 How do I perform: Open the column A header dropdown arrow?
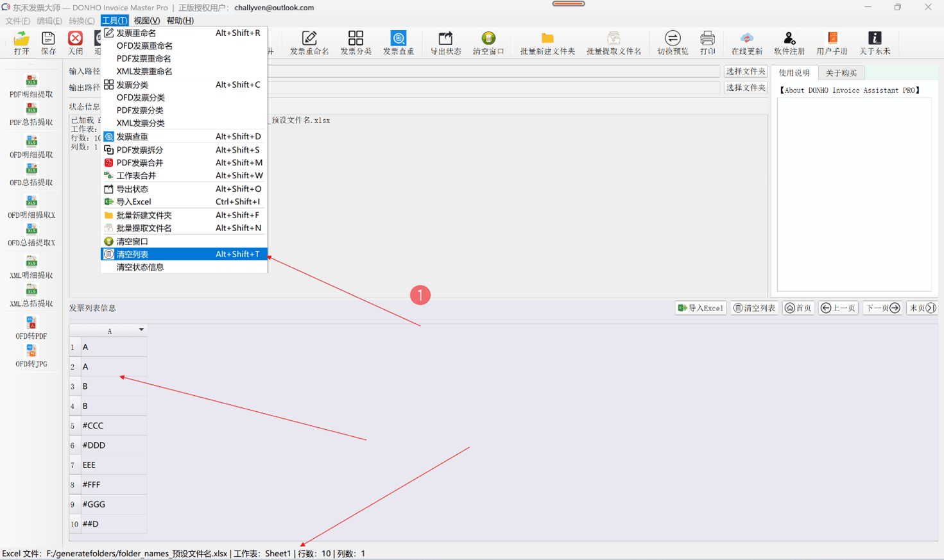tap(141, 330)
